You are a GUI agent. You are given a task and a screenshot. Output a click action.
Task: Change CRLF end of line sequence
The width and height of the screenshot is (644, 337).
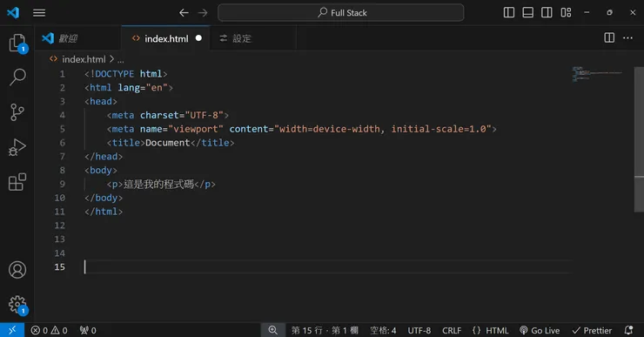tap(452, 330)
